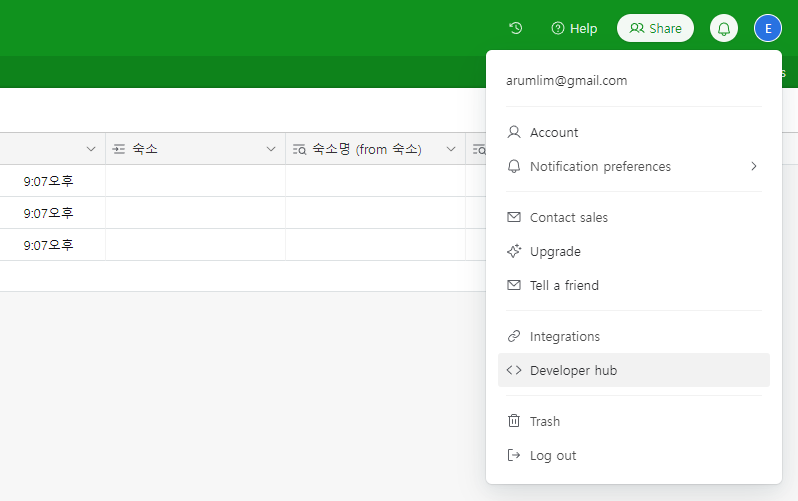798x501 pixels.
Task: Open the first column's dropdown arrow
Action: point(91,149)
